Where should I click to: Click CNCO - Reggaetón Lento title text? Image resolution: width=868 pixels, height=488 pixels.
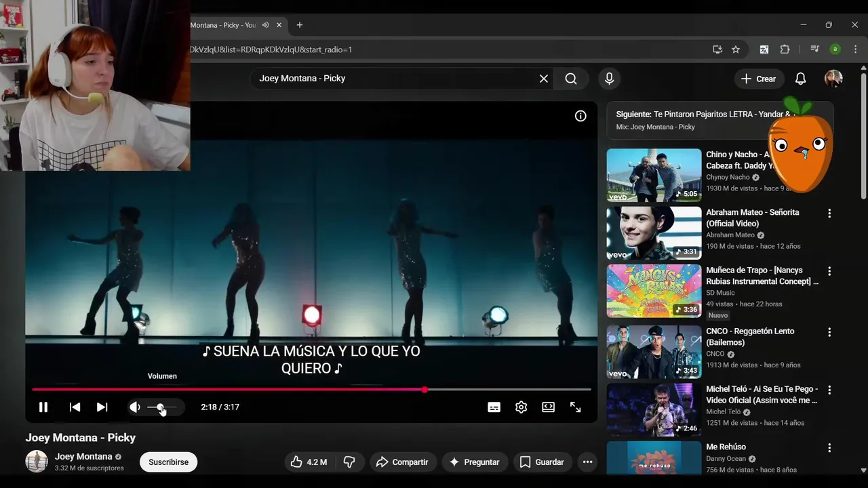(750, 337)
